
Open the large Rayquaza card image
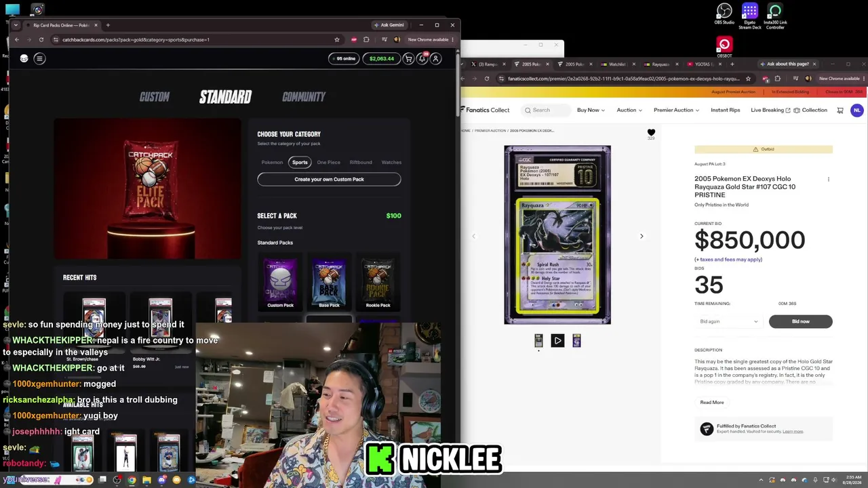click(x=557, y=235)
